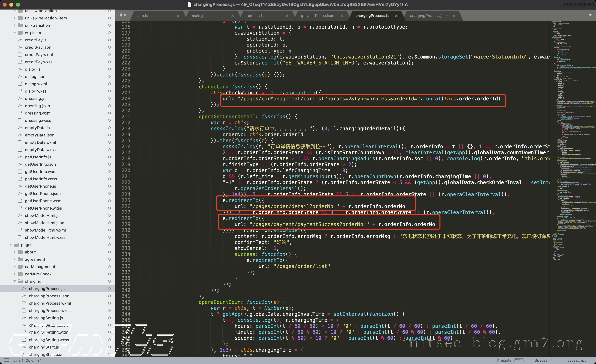Expand the w-picker folder
This screenshot has height=364, width=596.
[14, 33]
